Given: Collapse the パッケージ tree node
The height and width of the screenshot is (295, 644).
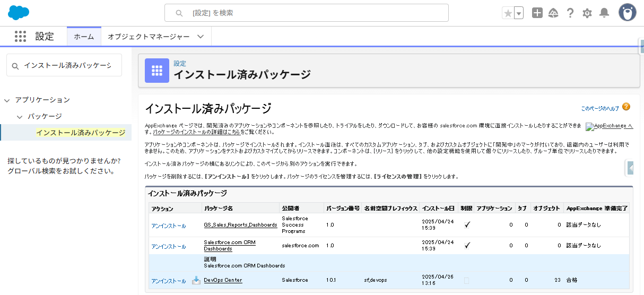Looking at the screenshot, I should pyautogui.click(x=20, y=117).
